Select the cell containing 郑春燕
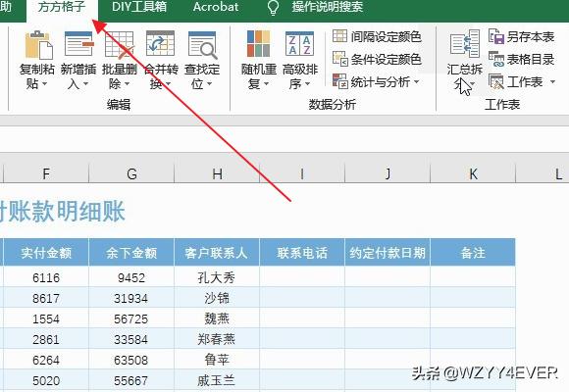The width and height of the screenshot is (569, 392). (x=217, y=339)
